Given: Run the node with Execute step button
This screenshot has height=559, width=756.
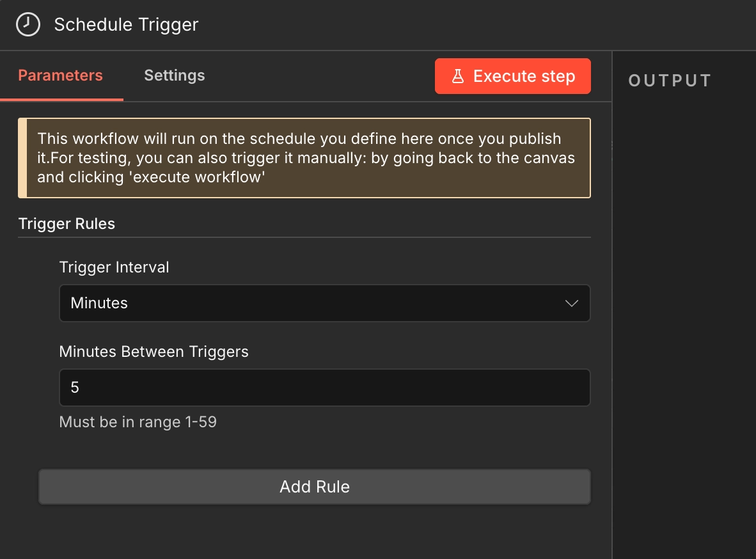Looking at the screenshot, I should point(512,76).
